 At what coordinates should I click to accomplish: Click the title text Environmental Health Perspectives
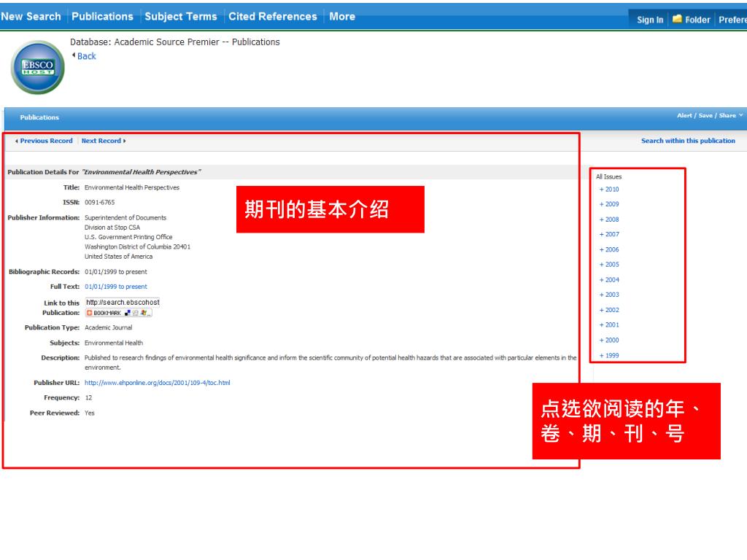click(132, 187)
